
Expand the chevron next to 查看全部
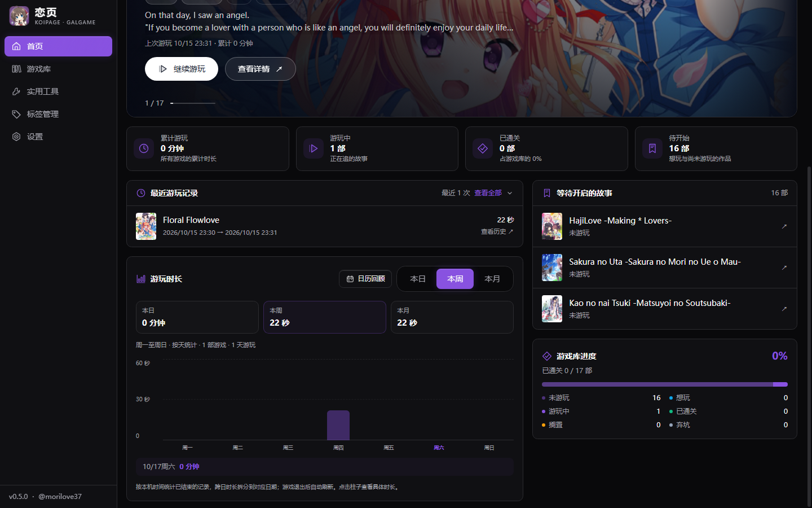pyautogui.click(x=510, y=193)
